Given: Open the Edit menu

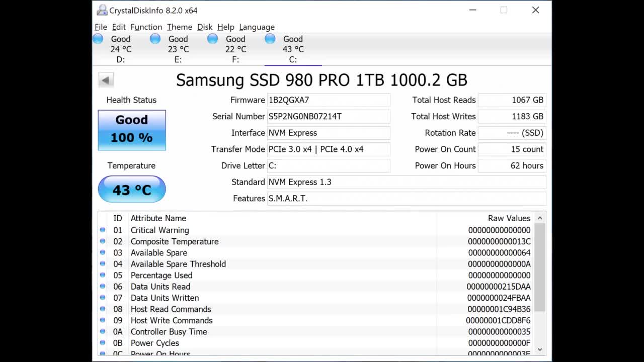Looking at the screenshot, I should (x=119, y=27).
